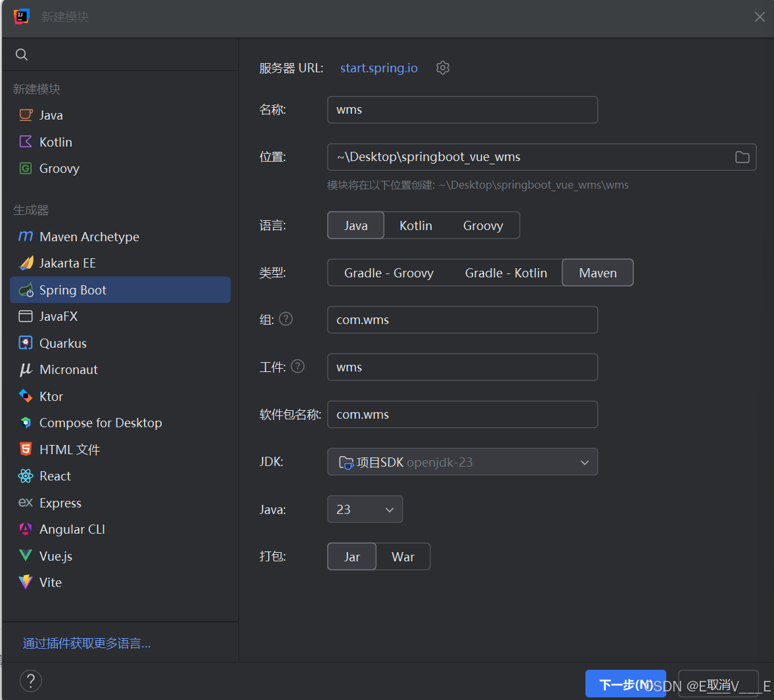774x700 pixels.
Task: Click the Angular CLI icon
Action: [26, 529]
